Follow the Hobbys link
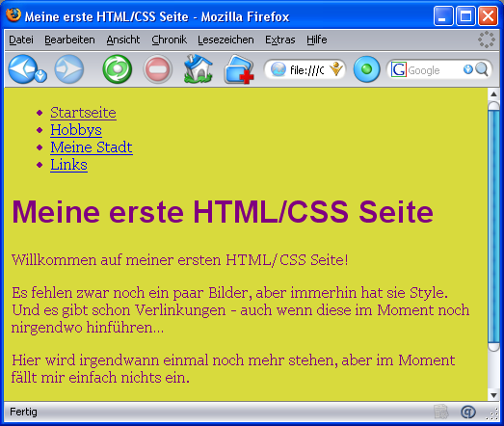This screenshot has height=426, width=504. point(76,130)
